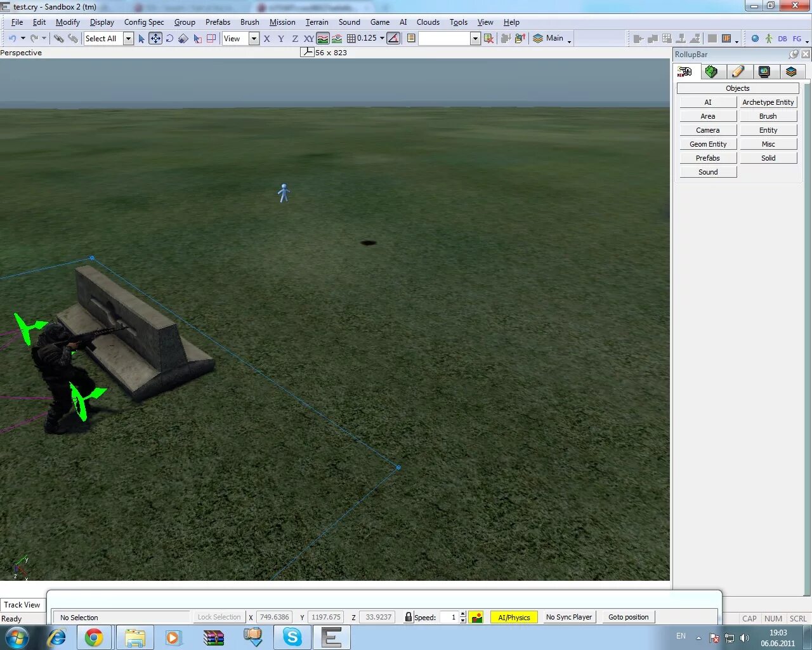Open the FG Flow Graph editor
Screen dimensions: 812x650
[x=797, y=39]
